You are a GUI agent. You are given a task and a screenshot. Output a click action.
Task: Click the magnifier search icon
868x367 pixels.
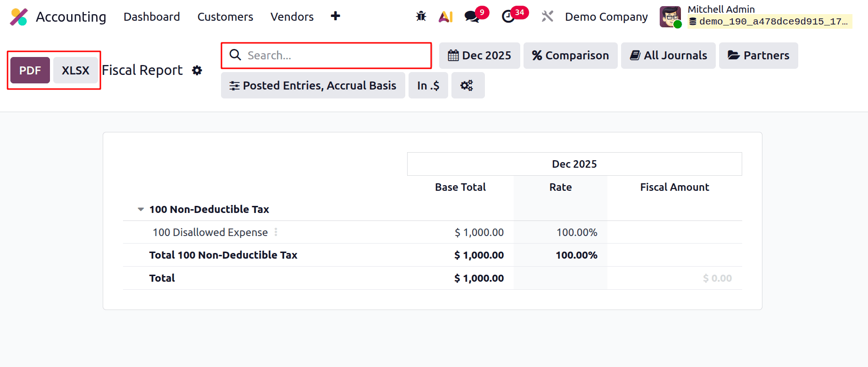click(235, 55)
